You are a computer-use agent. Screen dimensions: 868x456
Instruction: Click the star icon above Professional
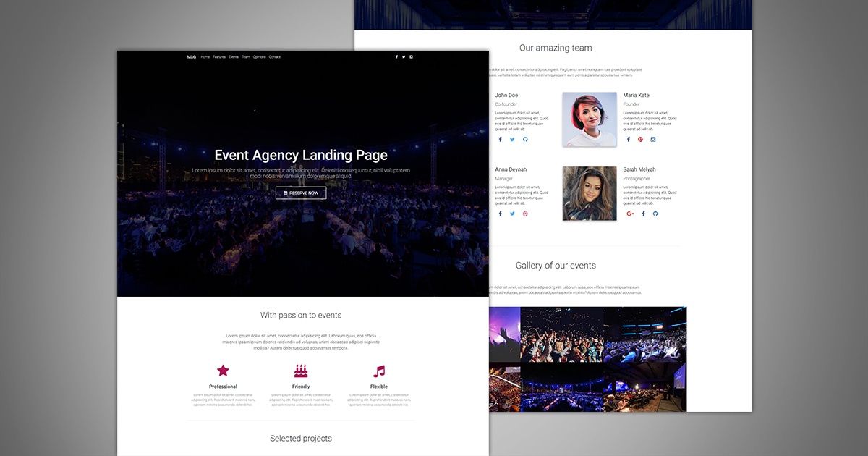click(223, 371)
